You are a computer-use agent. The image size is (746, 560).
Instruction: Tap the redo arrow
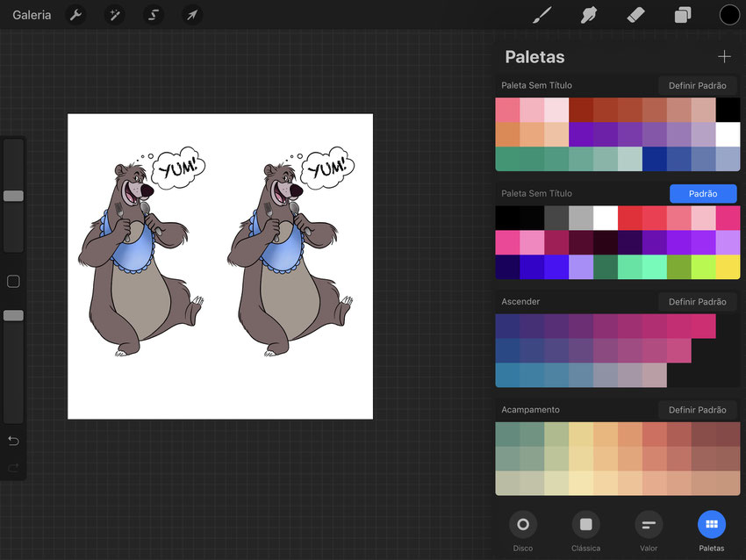[13, 468]
